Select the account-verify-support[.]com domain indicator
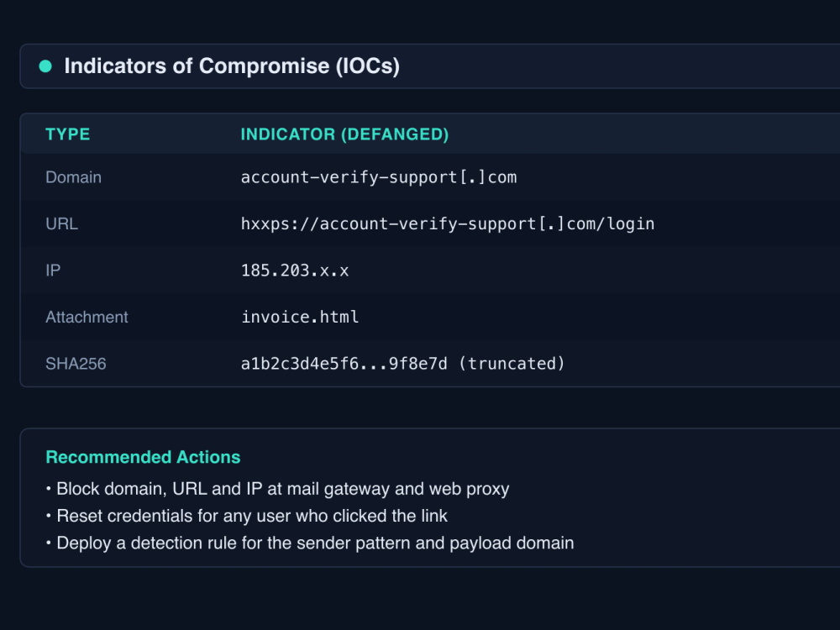Viewport: 840px width, 630px height. click(x=379, y=177)
